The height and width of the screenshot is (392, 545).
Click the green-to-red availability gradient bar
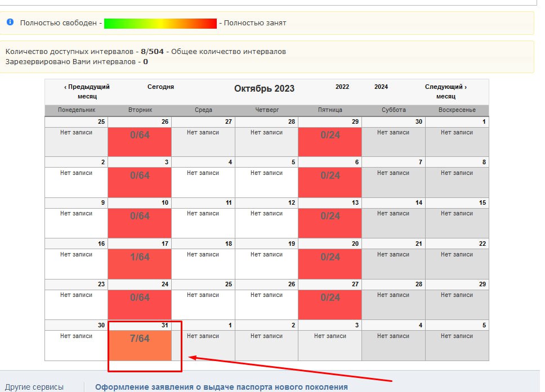pos(160,23)
